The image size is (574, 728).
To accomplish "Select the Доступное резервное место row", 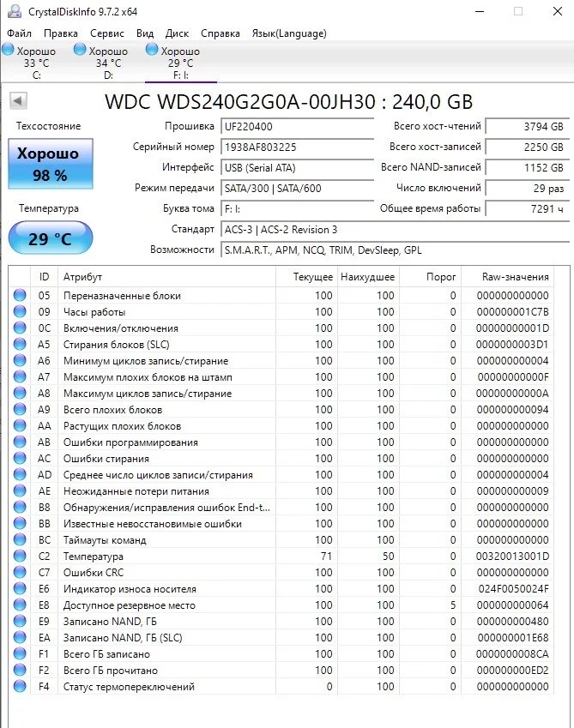I will [x=281, y=605].
